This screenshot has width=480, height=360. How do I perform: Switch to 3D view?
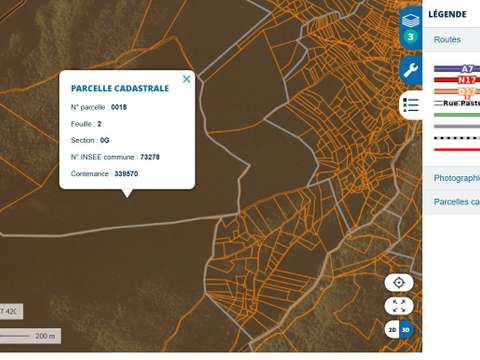tap(406, 330)
